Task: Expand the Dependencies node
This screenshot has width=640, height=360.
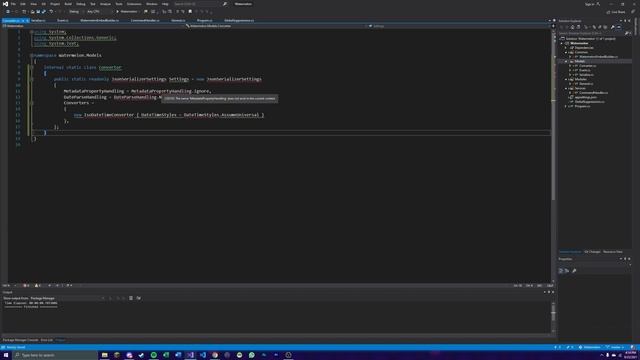Action: click(x=566, y=48)
